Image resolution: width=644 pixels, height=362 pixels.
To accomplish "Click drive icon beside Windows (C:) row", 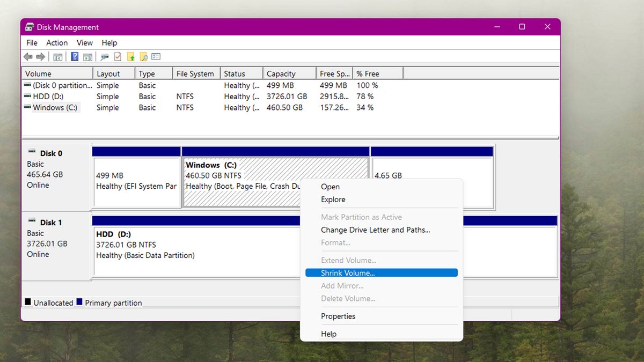I will pyautogui.click(x=27, y=108).
